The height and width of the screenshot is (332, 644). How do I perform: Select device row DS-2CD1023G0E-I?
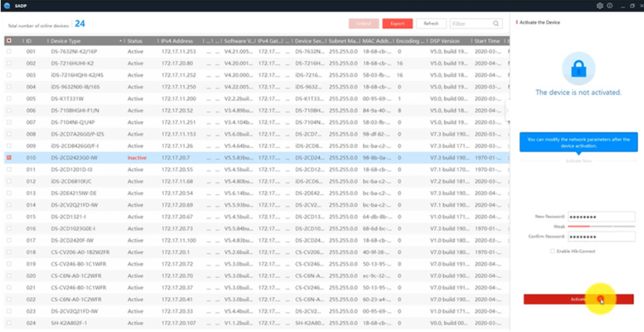(257, 228)
